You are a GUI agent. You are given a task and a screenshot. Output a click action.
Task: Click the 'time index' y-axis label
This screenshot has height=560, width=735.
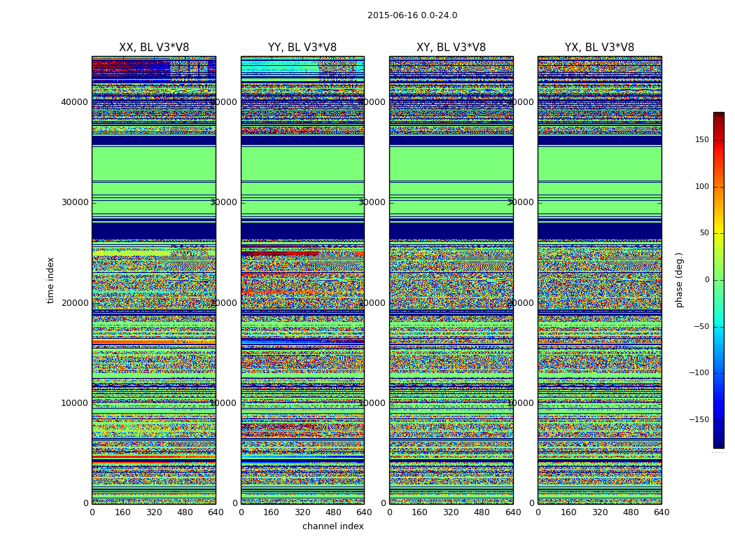tap(50, 280)
